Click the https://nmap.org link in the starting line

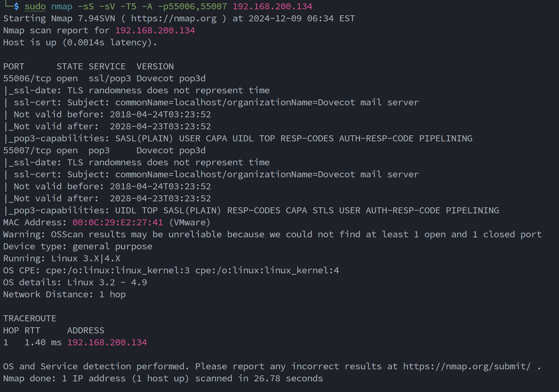click(174, 19)
